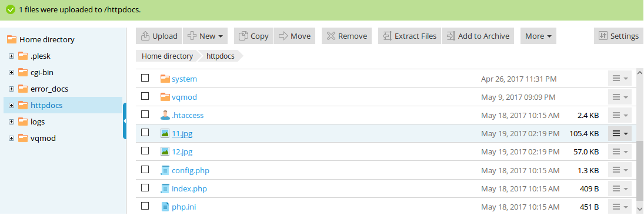Screen dimensions: 644x219
Task: Select the checkbox beside .htaccess
Action: [x=145, y=114]
